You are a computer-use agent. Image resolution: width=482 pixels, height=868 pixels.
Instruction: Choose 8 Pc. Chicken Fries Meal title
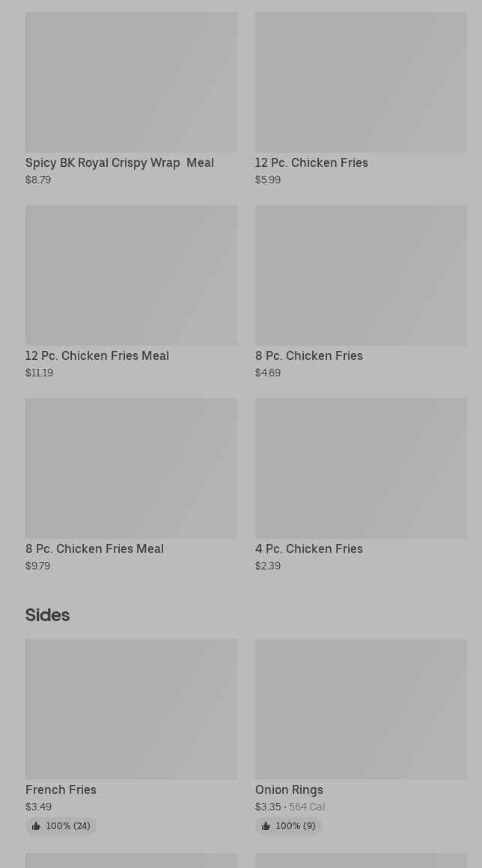[x=94, y=548]
